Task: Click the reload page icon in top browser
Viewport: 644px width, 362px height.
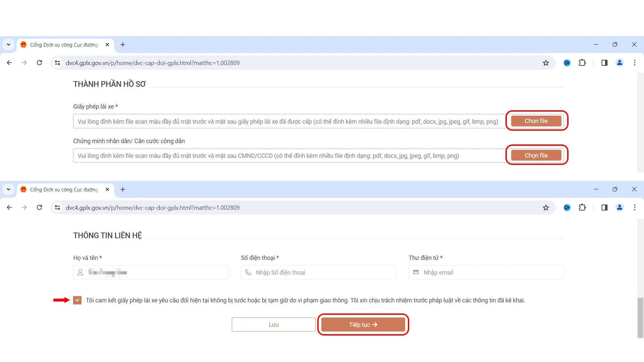Action: click(39, 63)
